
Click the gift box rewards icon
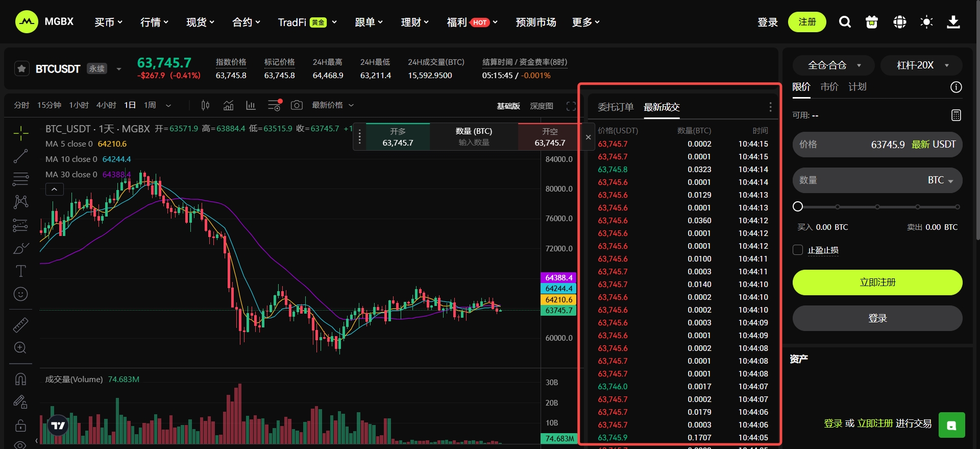872,22
